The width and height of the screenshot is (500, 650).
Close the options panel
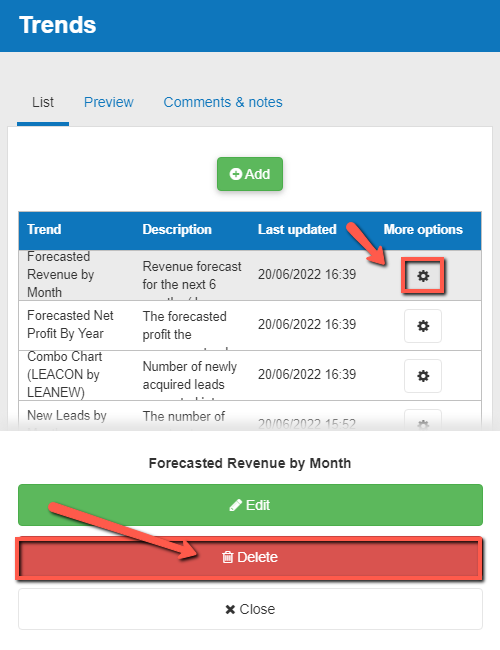tap(250, 609)
